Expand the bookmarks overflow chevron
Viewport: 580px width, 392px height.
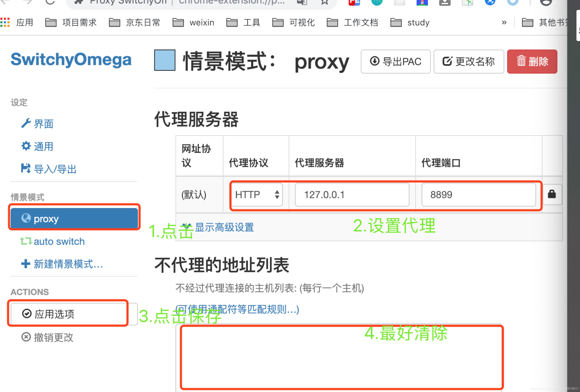(504, 22)
